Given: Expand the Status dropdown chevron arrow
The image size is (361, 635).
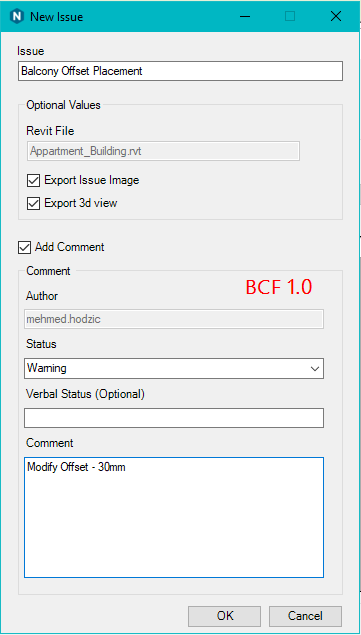Looking at the screenshot, I should pyautogui.click(x=314, y=369).
